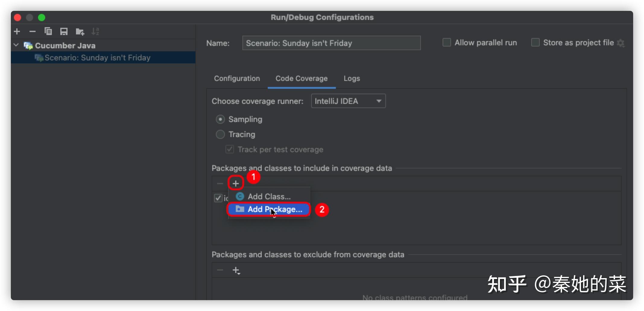
Task: Create new folder for configurations
Action: pyautogui.click(x=80, y=31)
